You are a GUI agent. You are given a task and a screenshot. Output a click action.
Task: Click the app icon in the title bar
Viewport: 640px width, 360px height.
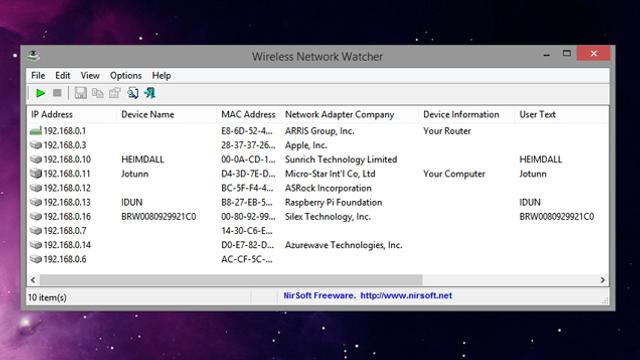coord(33,55)
